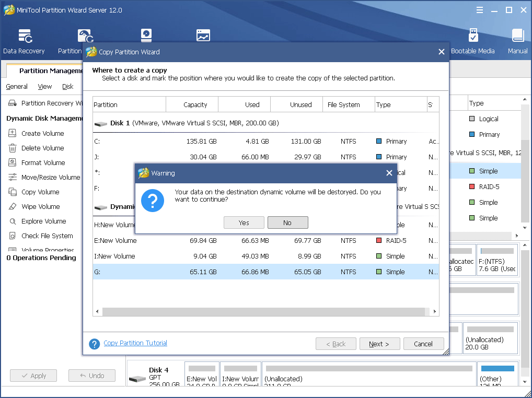
Task: Select the E:New Vol block on Disk 4
Action: pos(202,374)
